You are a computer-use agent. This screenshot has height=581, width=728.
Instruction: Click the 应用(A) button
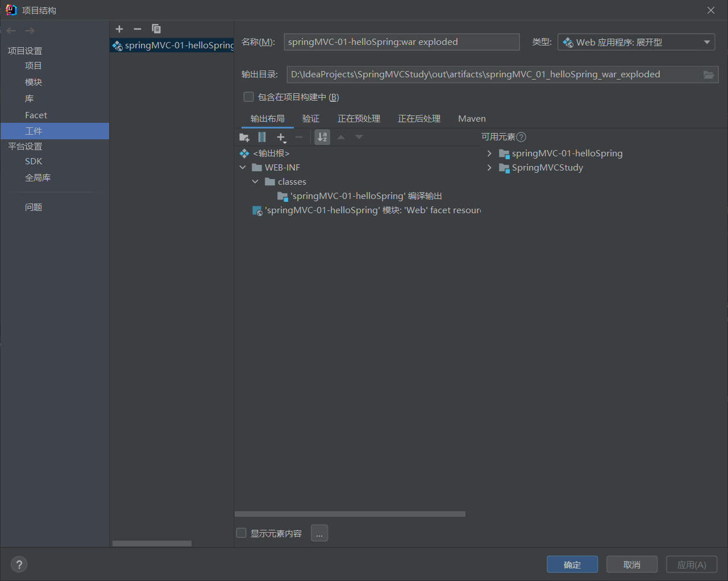[x=692, y=565]
